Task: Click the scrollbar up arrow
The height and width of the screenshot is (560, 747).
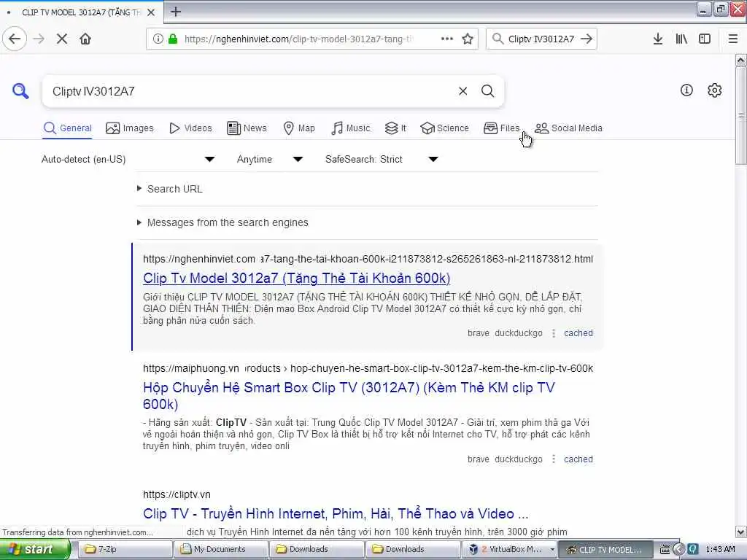Action: 741,61
